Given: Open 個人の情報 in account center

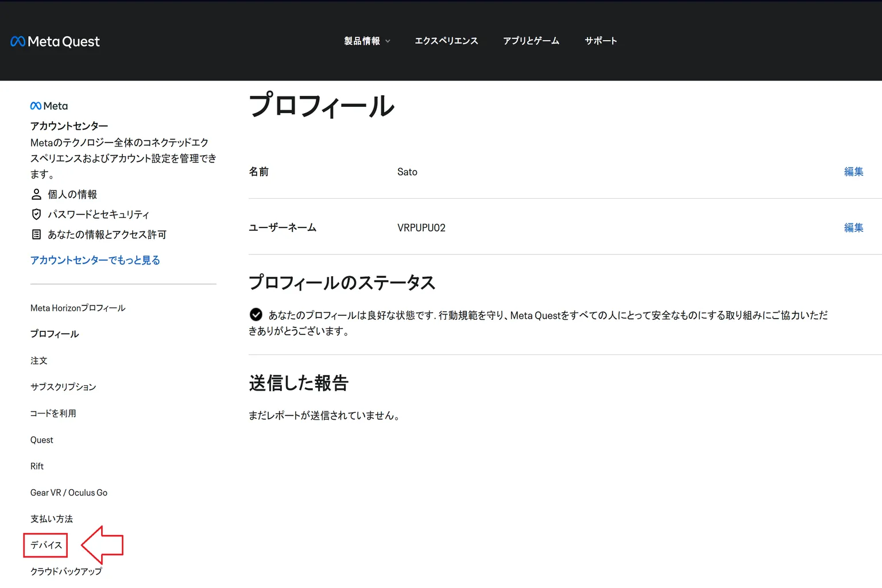Looking at the screenshot, I should tap(72, 194).
